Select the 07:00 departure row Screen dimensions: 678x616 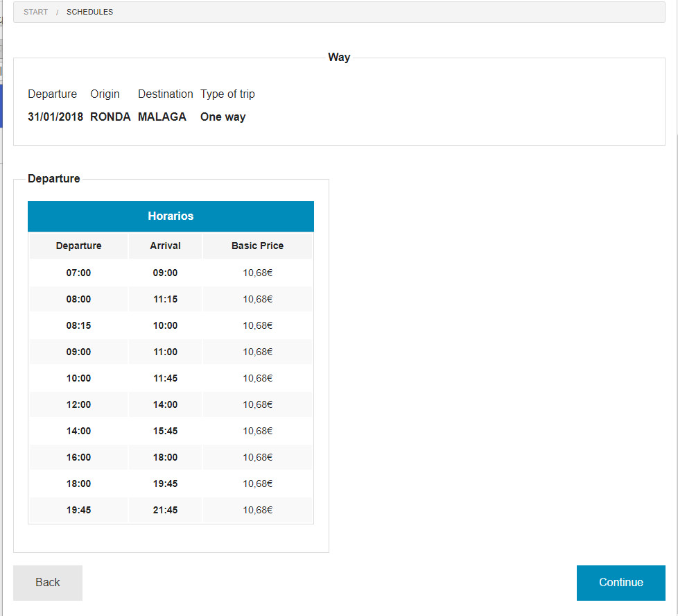[78, 273]
